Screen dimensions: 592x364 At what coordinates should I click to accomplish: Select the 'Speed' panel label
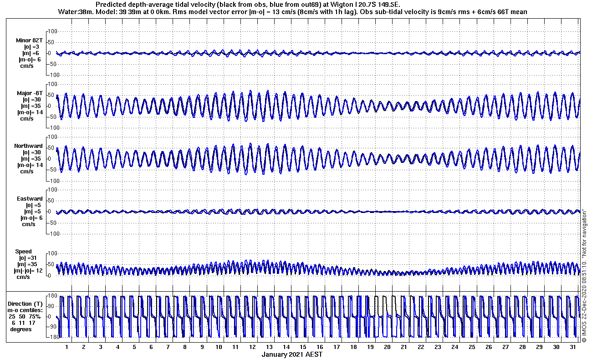point(24,252)
